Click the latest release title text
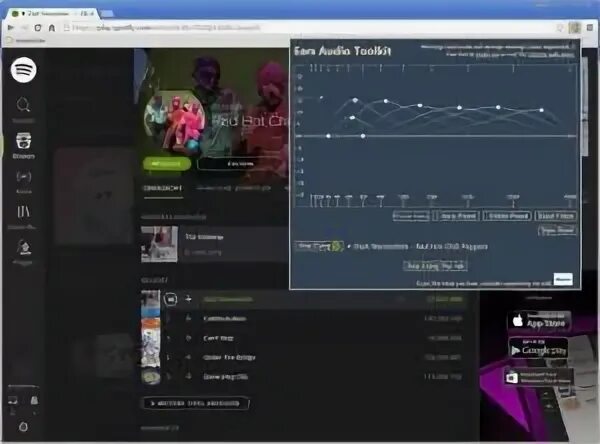This screenshot has height=444, width=600. pos(205,237)
